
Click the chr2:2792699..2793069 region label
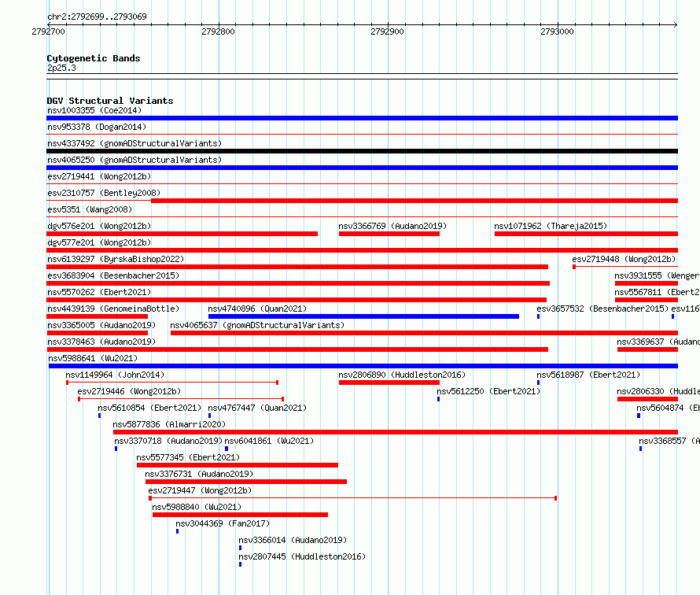click(x=97, y=17)
